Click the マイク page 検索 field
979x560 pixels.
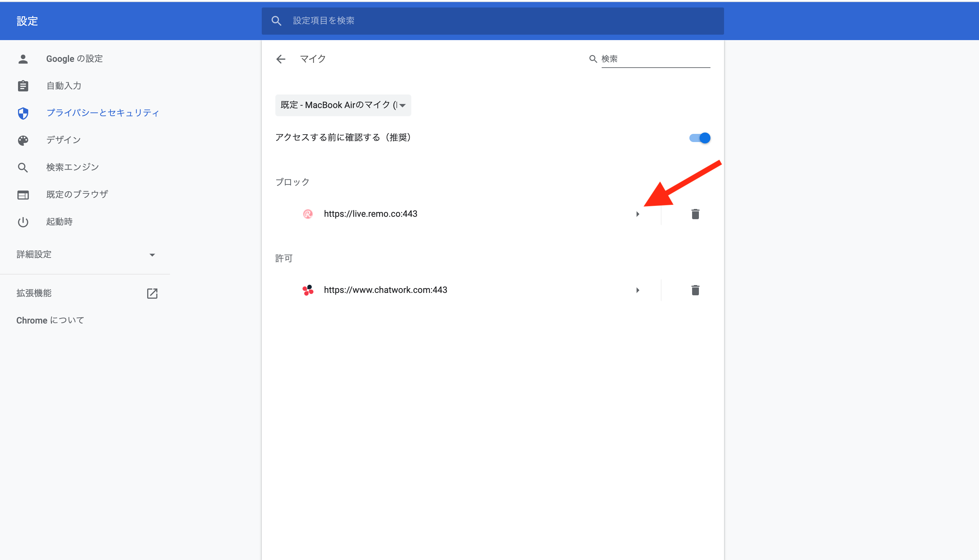tap(655, 59)
